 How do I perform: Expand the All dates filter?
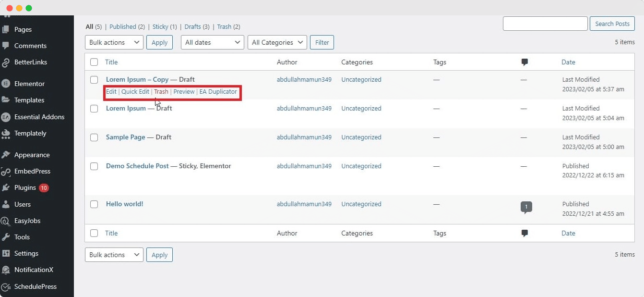point(212,42)
